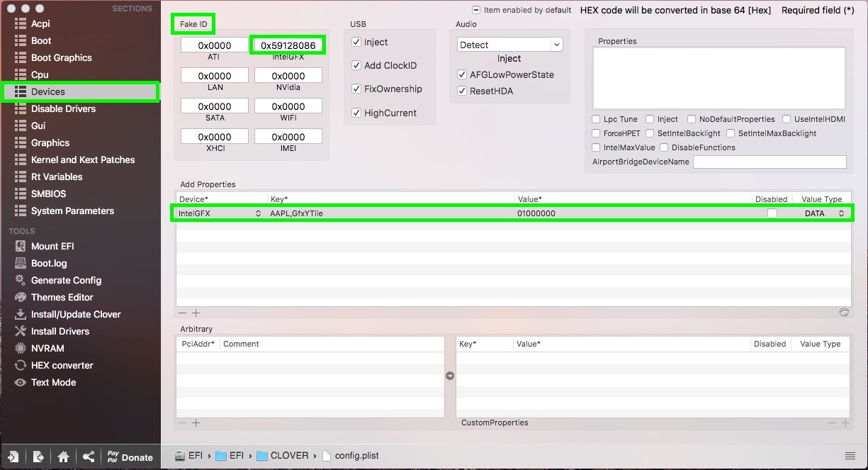The image size is (868, 470).
Task: Check NoDefaultProperties option
Action: (x=692, y=119)
